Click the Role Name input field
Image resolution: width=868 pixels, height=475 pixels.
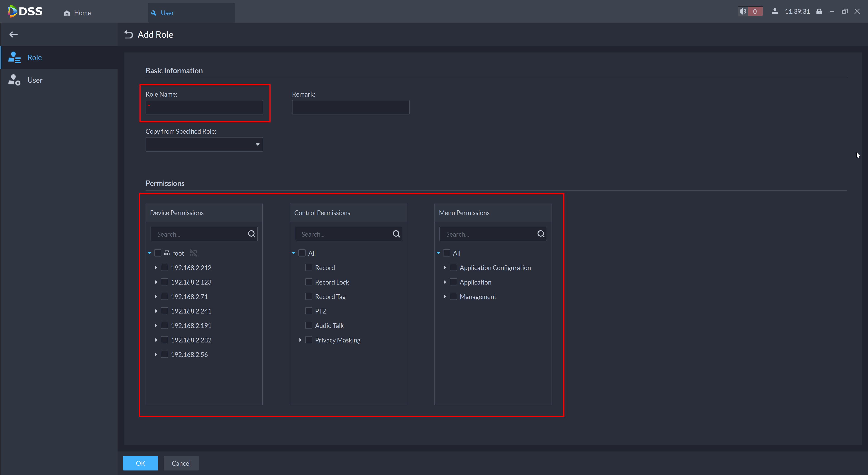point(204,107)
